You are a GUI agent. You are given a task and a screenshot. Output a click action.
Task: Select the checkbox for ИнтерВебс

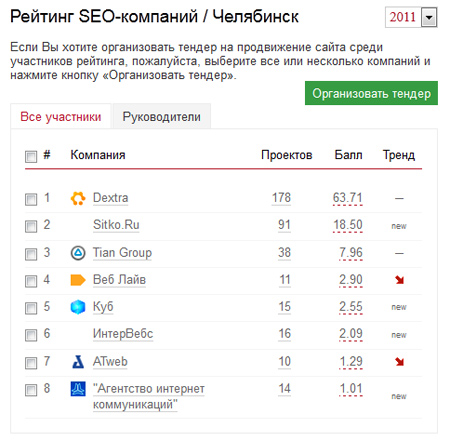[31, 335]
